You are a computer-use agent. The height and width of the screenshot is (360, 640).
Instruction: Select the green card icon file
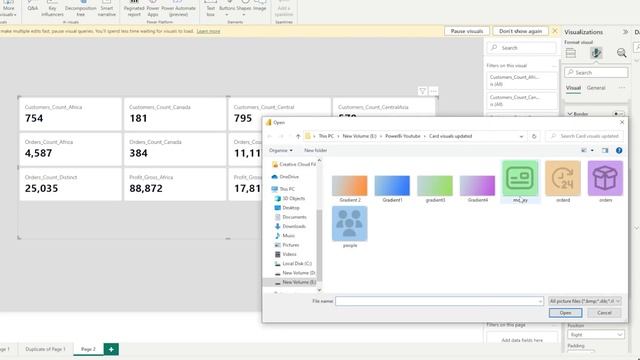click(x=520, y=182)
